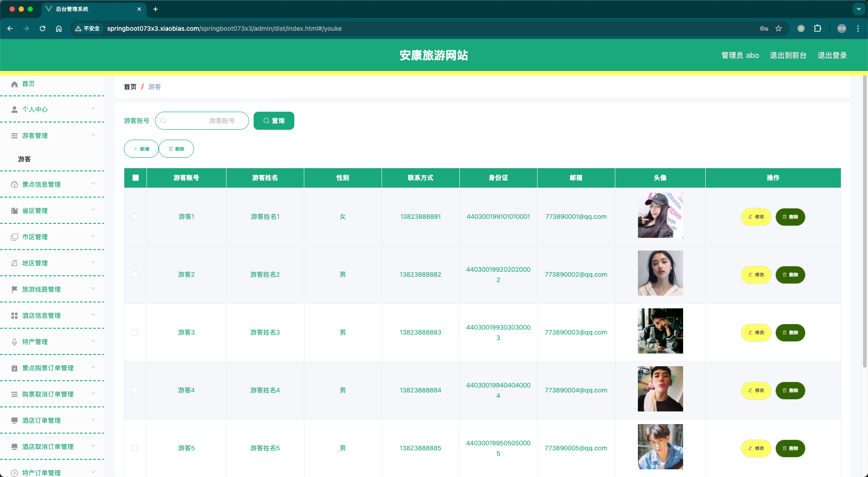This screenshot has height=477, width=868.
Task: Reload the page with browser refresh icon
Action: click(x=42, y=28)
